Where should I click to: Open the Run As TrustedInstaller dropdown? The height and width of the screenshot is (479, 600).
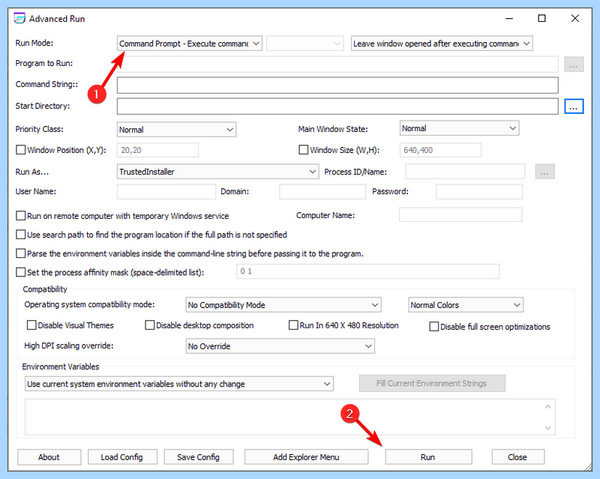218,172
